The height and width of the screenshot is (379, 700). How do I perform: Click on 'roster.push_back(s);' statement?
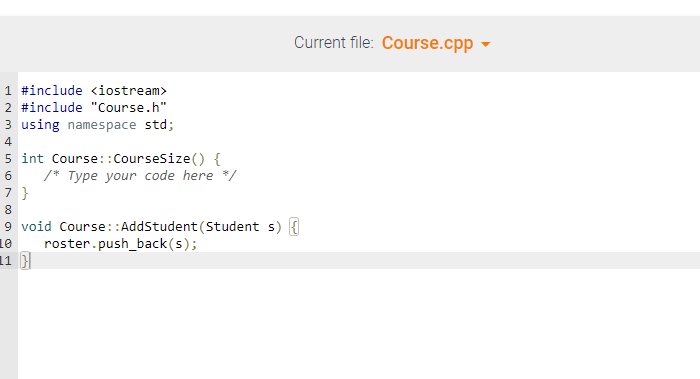(121, 244)
